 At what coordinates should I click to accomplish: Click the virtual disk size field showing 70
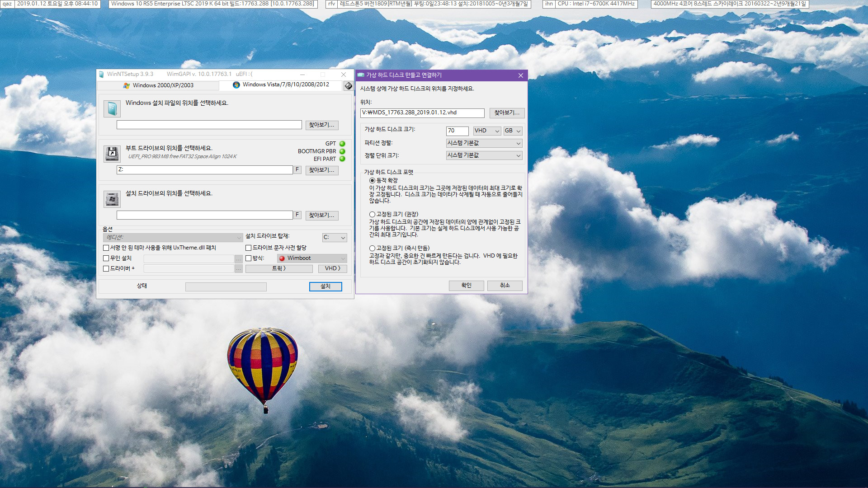click(458, 131)
